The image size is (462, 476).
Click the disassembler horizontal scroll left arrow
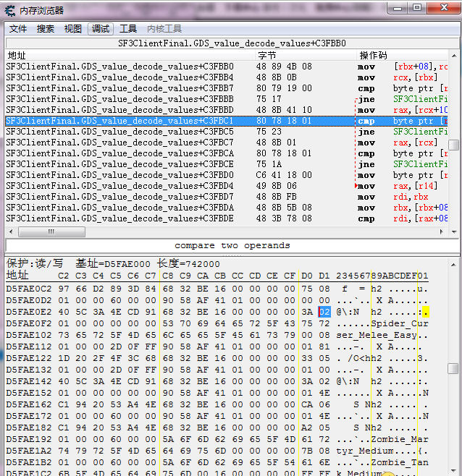pos(12,232)
